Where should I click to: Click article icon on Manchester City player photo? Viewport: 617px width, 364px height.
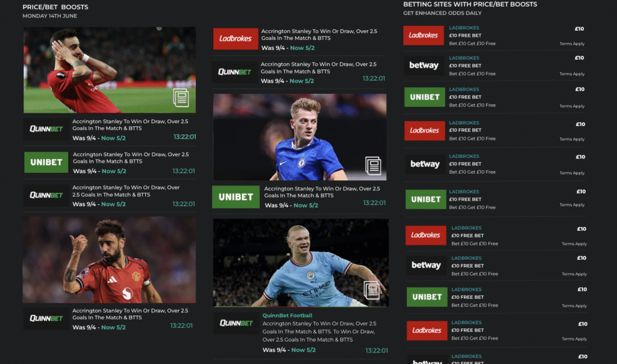371,290
